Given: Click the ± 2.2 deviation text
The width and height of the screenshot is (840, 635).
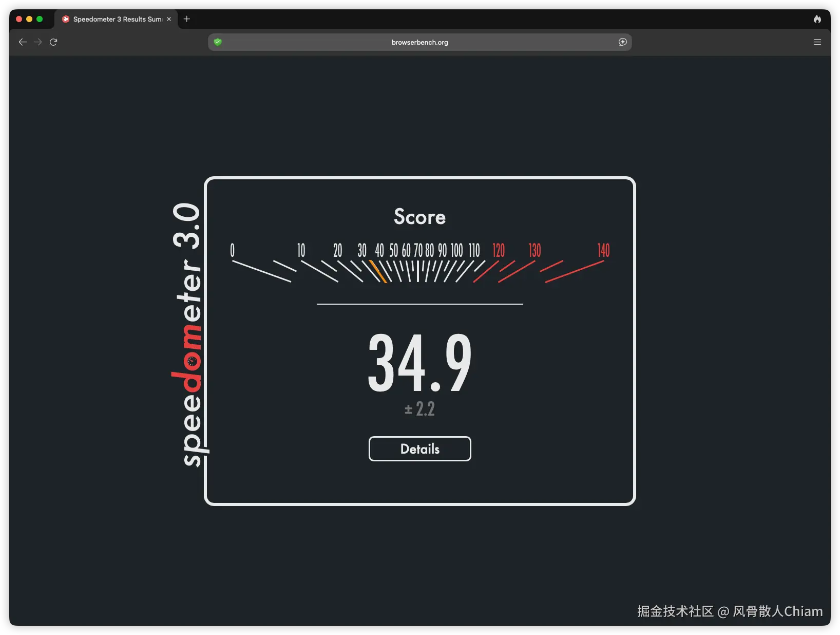Looking at the screenshot, I should click(x=419, y=409).
